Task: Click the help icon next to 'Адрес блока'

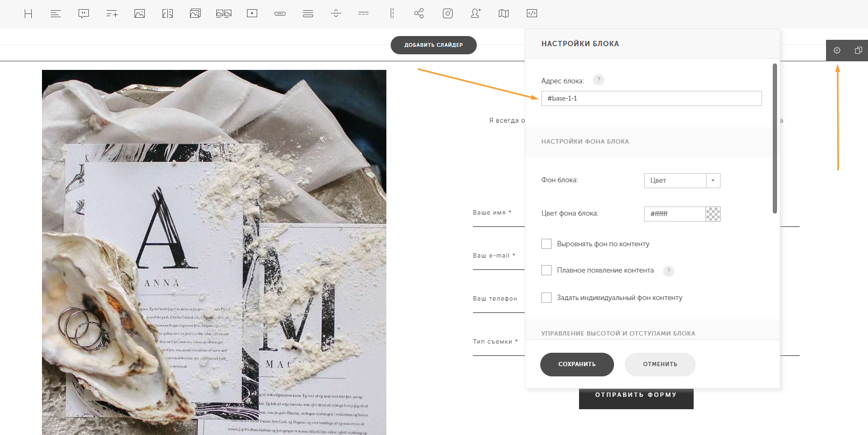Action: (598, 80)
